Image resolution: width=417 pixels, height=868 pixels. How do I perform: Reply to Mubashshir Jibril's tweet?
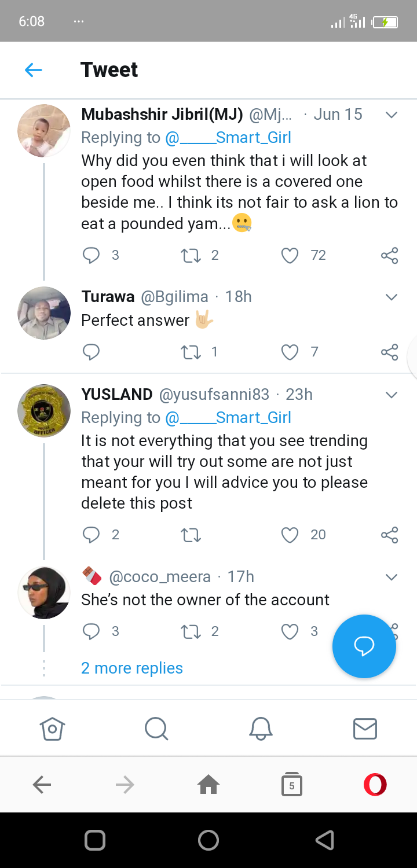(92, 255)
